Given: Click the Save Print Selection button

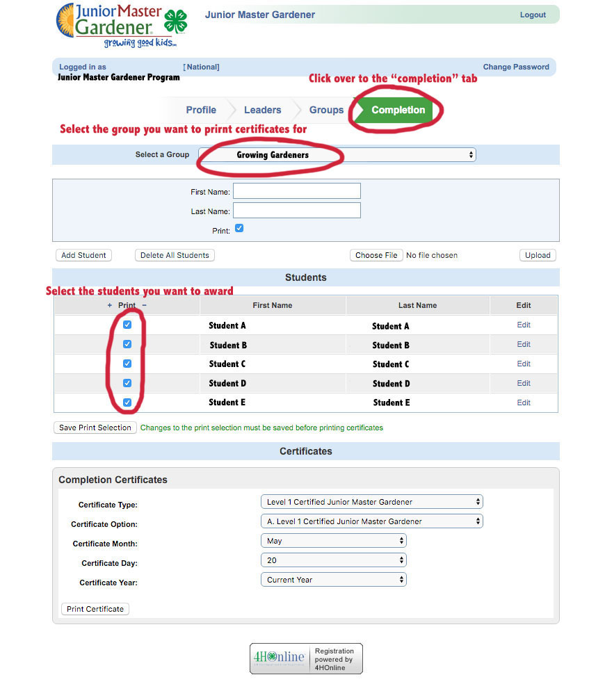Looking at the screenshot, I should pyautogui.click(x=95, y=428).
